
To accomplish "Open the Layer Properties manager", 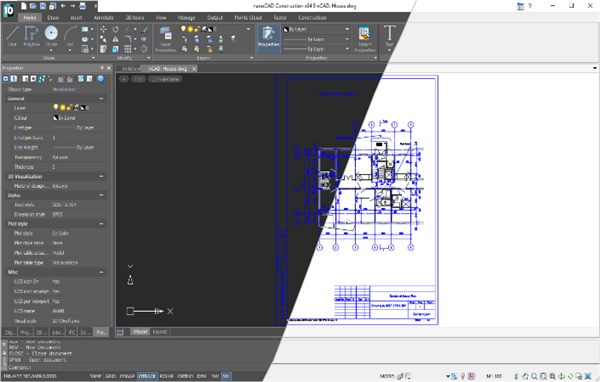I will tap(166, 39).
